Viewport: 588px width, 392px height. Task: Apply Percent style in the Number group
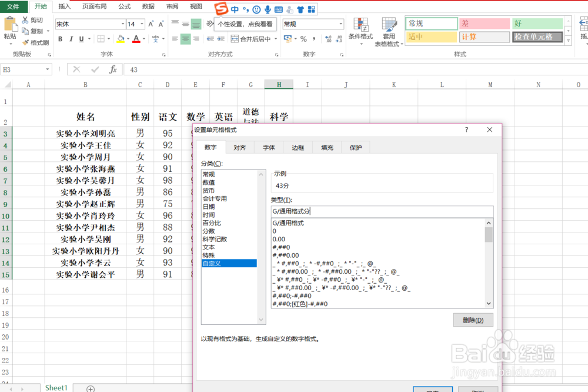tap(303, 38)
